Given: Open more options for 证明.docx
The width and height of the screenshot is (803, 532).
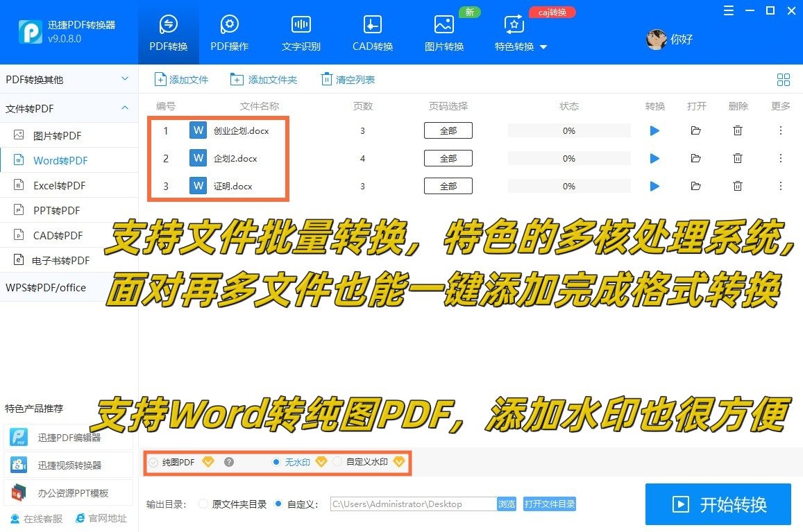Looking at the screenshot, I should click(x=781, y=186).
